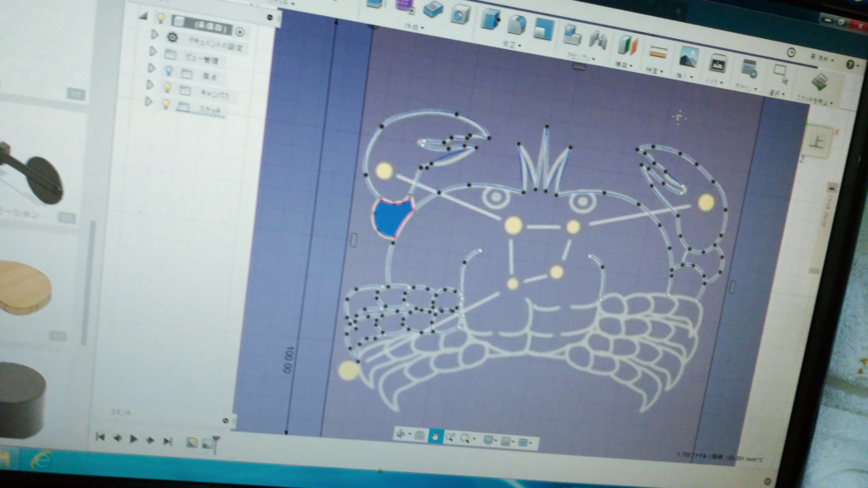Expand the sketches folder tree node
This screenshot has width=868, height=488.
pyautogui.click(x=148, y=102)
